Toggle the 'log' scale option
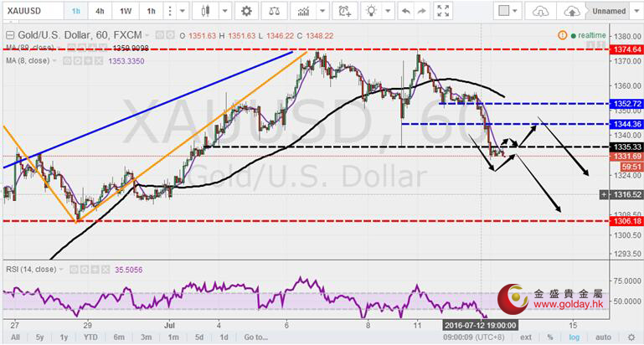This screenshot has height=345, width=644. coord(574,337)
